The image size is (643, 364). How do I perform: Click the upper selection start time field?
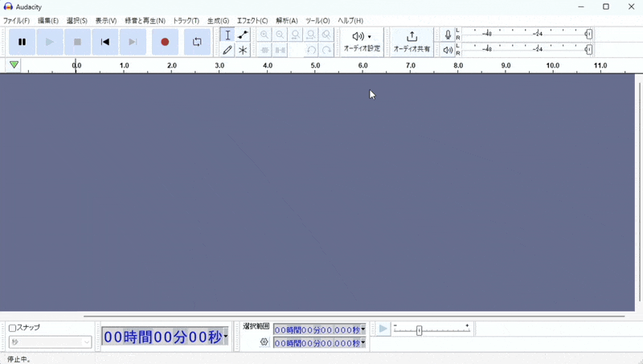click(317, 330)
